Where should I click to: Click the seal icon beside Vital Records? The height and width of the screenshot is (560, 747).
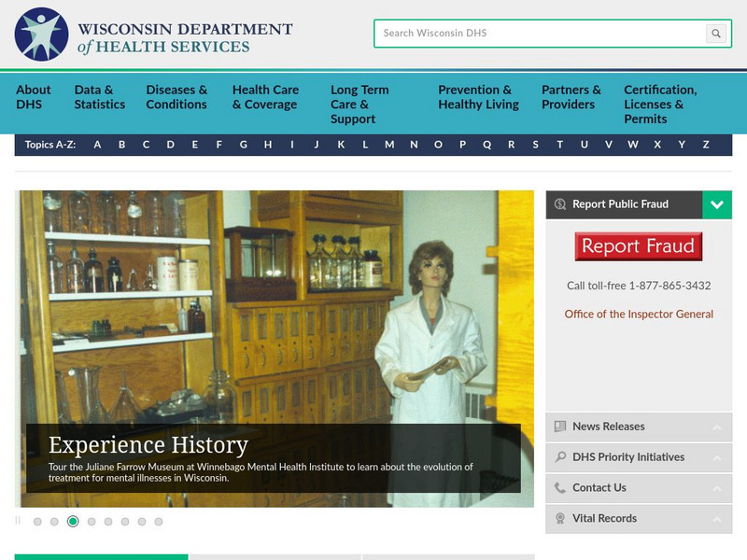pyautogui.click(x=559, y=519)
